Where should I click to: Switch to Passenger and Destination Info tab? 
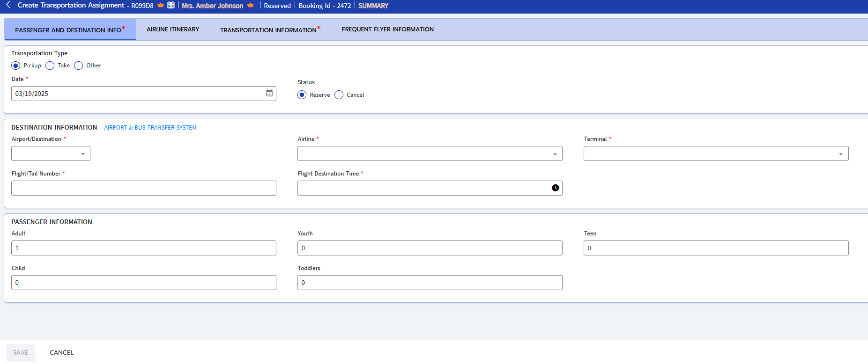pyautogui.click(x=70, y=29)
